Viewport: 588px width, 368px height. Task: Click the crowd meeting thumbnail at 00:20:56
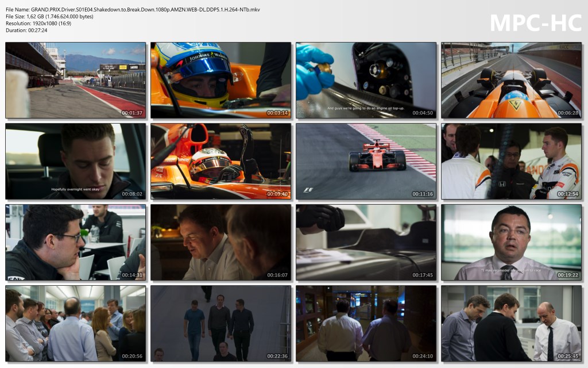coord(75,323)
